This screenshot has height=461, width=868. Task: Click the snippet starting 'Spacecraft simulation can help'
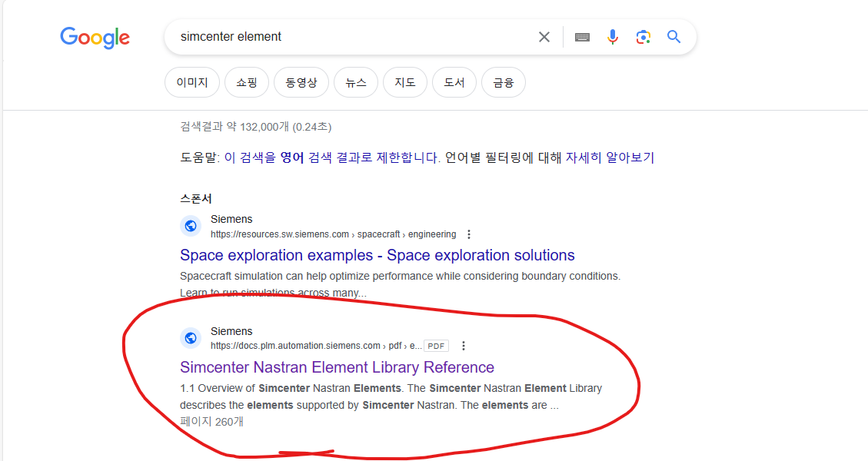[401, 284]
